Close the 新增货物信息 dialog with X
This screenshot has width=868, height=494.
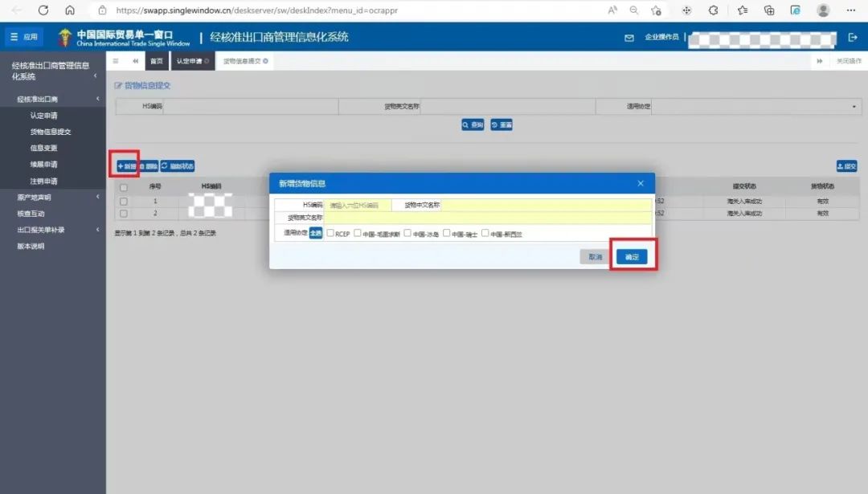641,183
